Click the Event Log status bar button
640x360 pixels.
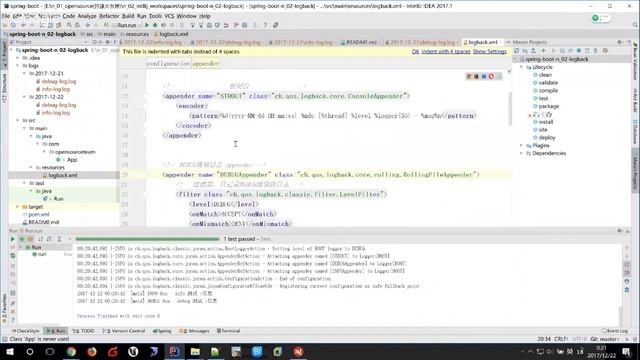(x=615, y=331)
